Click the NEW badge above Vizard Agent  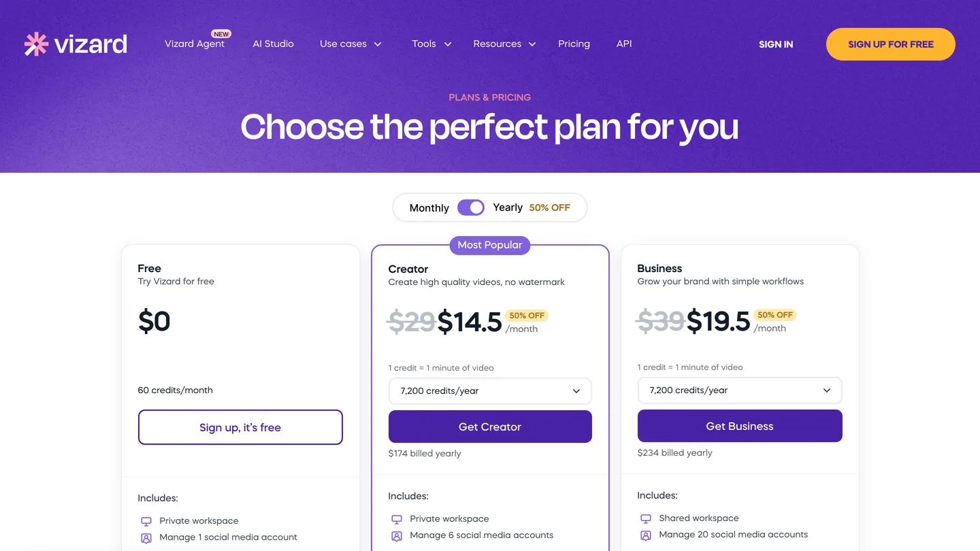[x=221, y=34]
